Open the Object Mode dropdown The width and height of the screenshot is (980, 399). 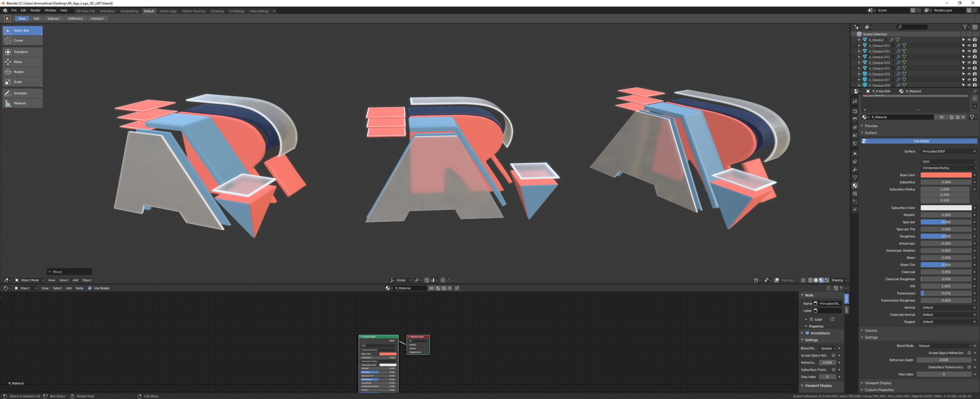tap(29, 280)
